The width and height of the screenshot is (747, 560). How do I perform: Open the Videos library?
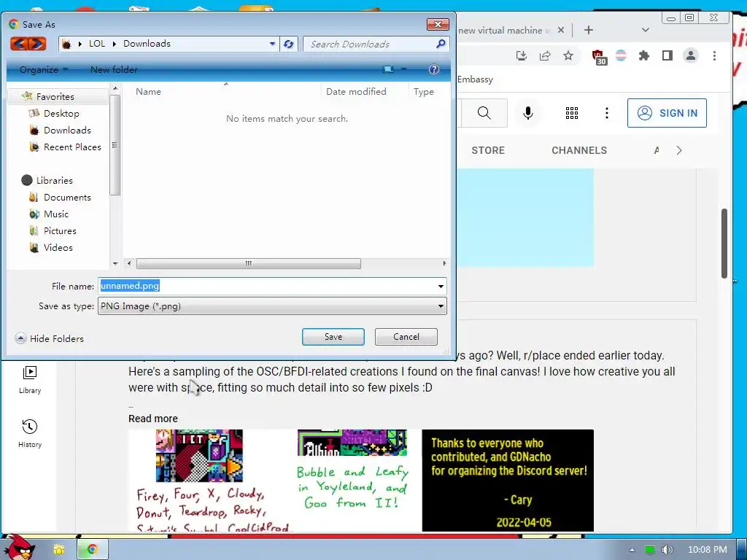click(58, 248)
